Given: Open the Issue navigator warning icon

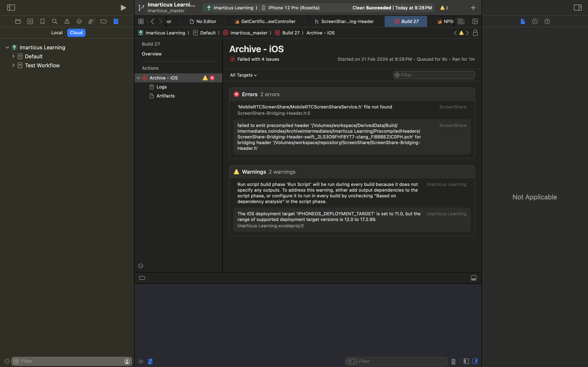Looking at the screenshot, I should 67,21.
